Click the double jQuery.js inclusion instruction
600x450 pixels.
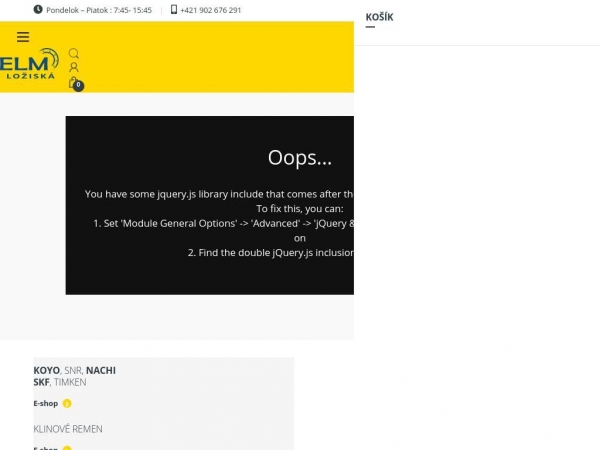[x=270, y=253]
